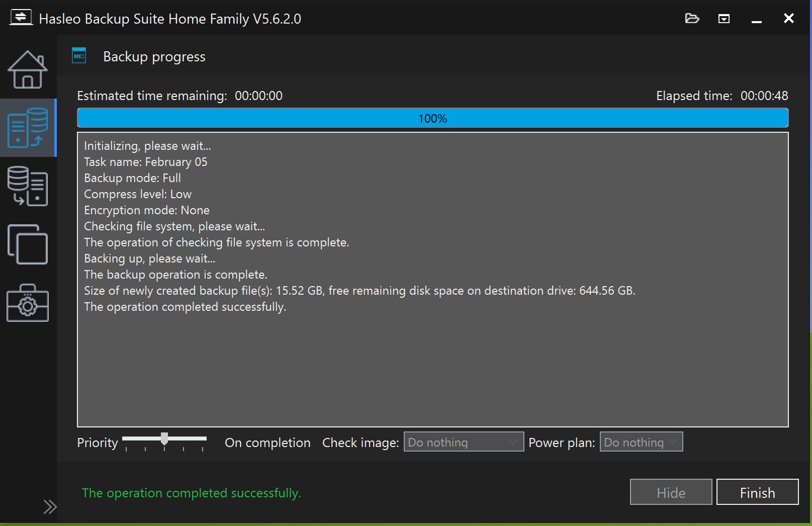The image size is (812, 526).
Task: Click the Hide button
Action: tap(671, 492)
